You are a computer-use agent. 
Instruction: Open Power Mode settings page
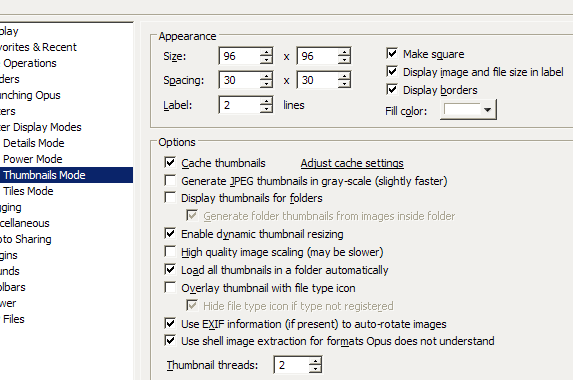[33, 159]
